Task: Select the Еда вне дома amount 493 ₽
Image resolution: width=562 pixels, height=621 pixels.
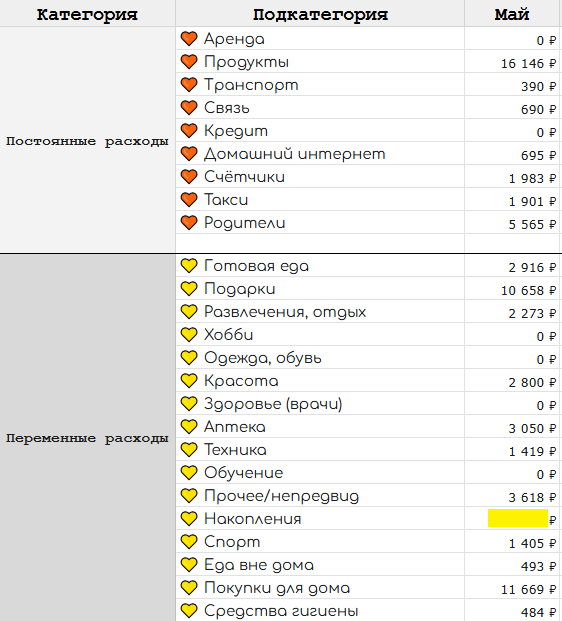Action: click(538, 566)
